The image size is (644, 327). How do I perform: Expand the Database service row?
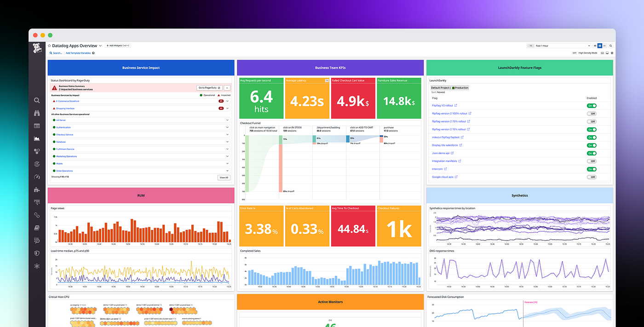[227, 142]
